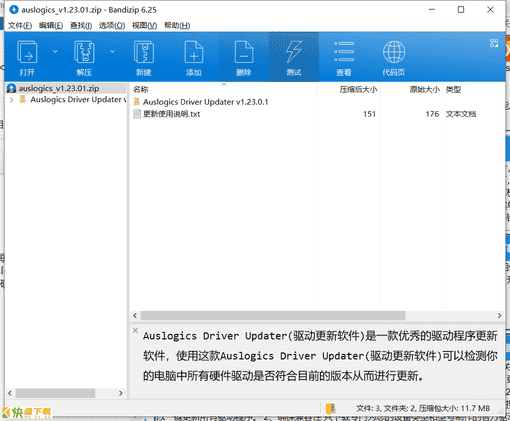This screenshot has width=510, height=421.
Task: Open the 查找(I) menu
Action: 81,26
